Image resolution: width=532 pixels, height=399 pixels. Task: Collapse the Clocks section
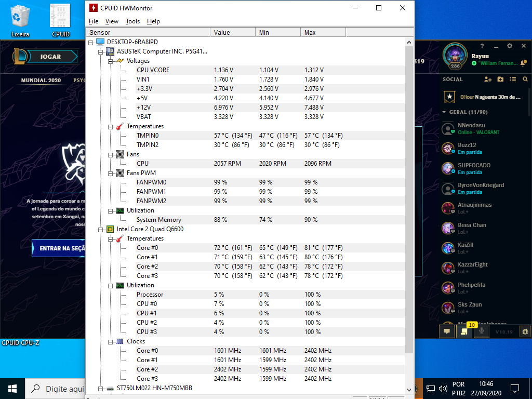(x=110, y=342)
